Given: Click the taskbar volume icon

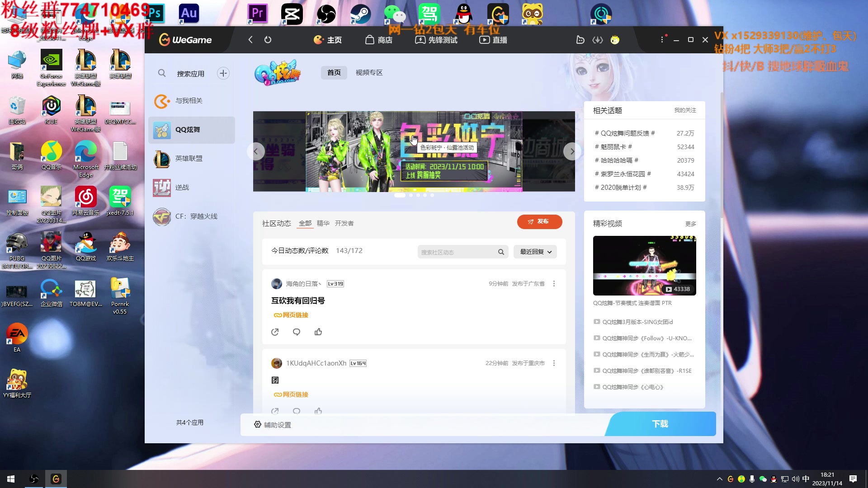Looking at the screenshot, I should point(796,479).
